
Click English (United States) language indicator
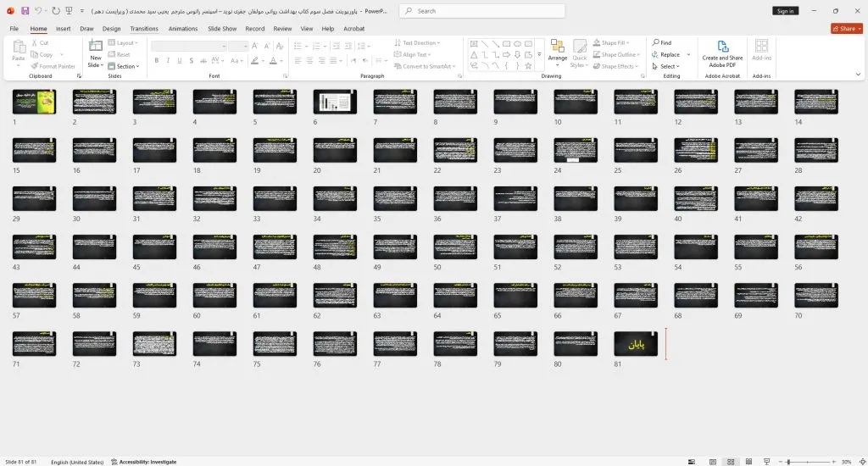tap(77, 462)
